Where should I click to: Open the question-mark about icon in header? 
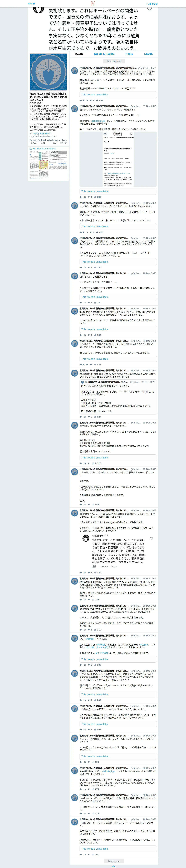155,4
